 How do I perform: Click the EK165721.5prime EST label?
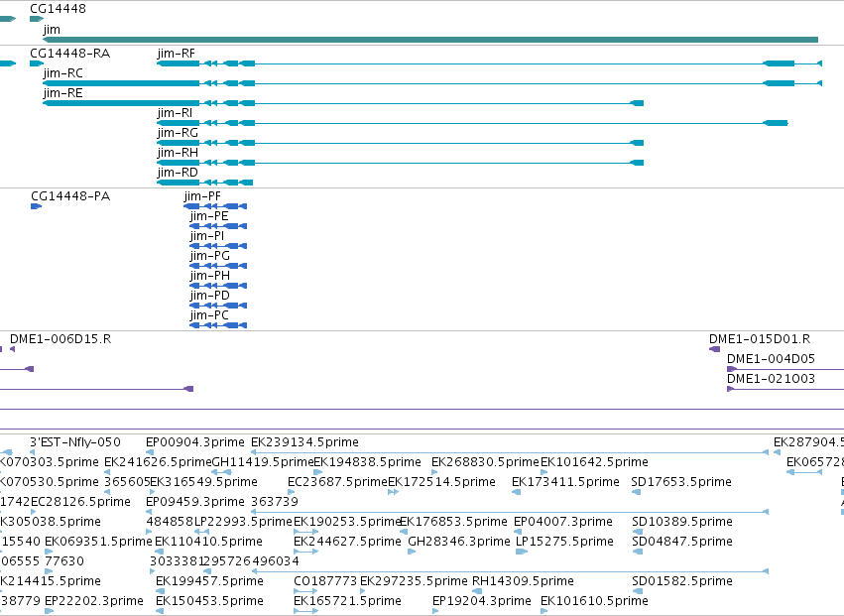(x=348, y=601)
